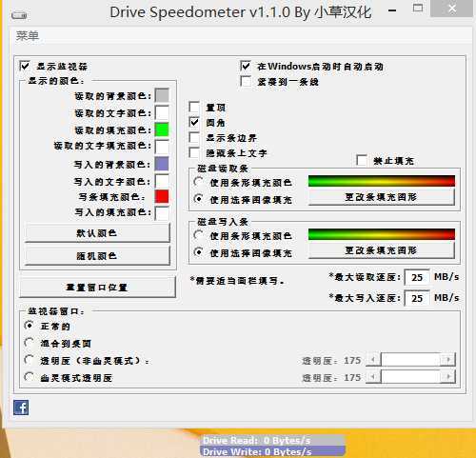476x458 pixels.
Task: Pick the read text color swatch
Action: click(x=162, y=112)
